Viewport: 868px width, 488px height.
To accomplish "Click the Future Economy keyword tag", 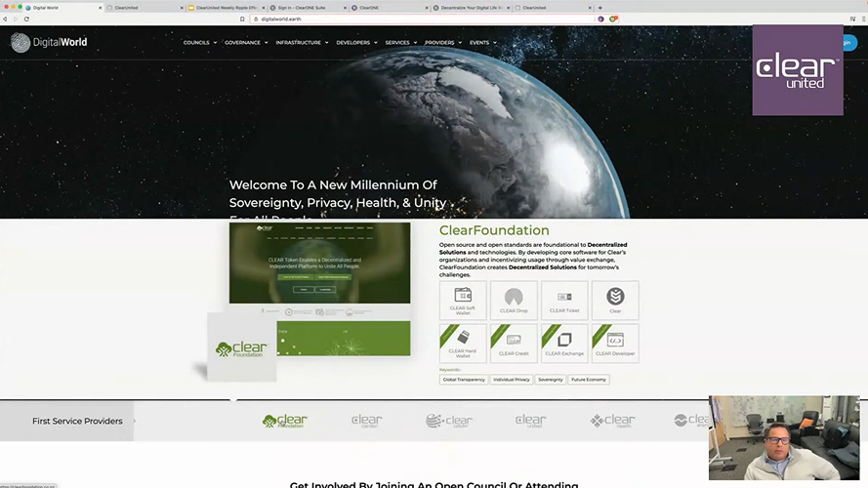I will tap(589, 380).
